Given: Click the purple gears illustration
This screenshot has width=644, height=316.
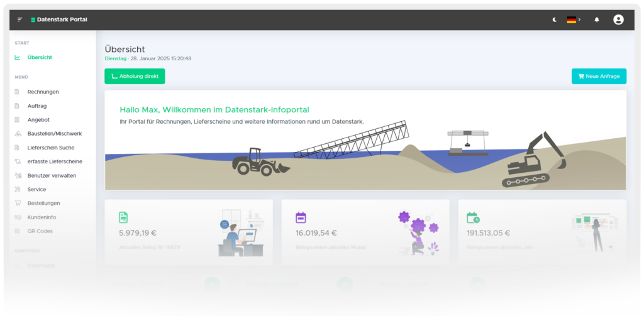Looking at the screenshot, I should (419, 232).
